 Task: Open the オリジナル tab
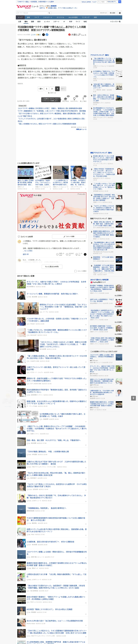pyautogui.click(x=60, y=17)
